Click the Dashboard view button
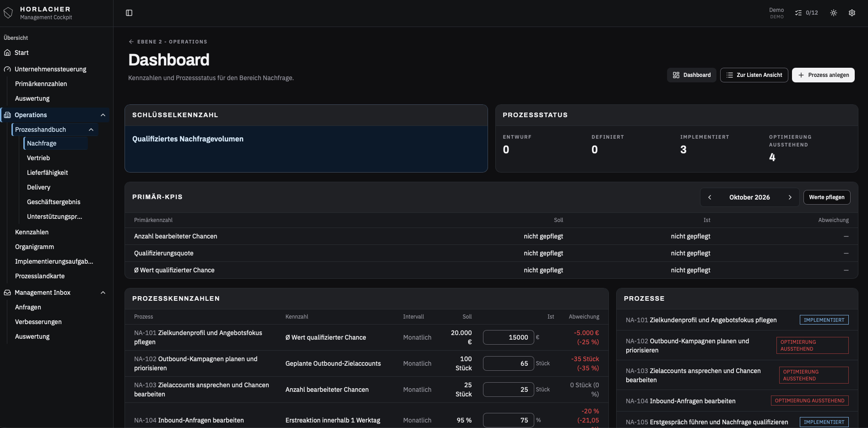This screenshot has height=428, width=868. tap(691, 75)
